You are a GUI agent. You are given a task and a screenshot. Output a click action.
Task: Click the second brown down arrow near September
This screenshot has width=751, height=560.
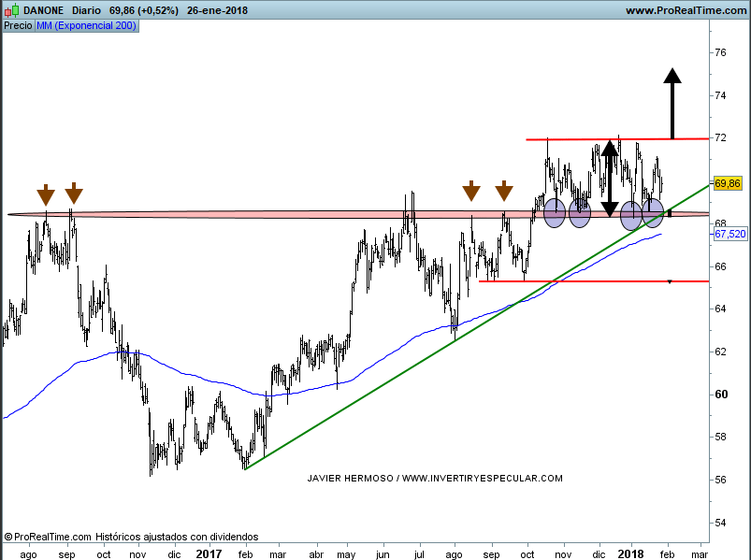coord(74,194)
